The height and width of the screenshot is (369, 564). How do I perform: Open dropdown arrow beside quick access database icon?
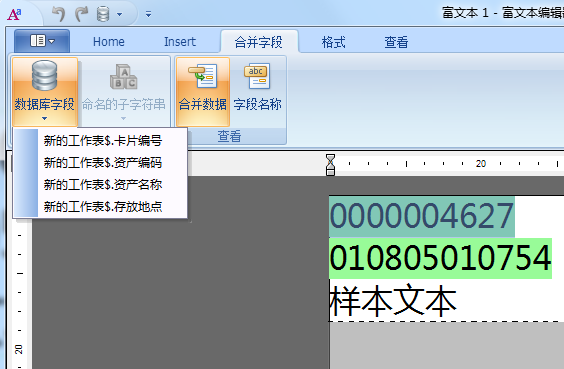119,14
